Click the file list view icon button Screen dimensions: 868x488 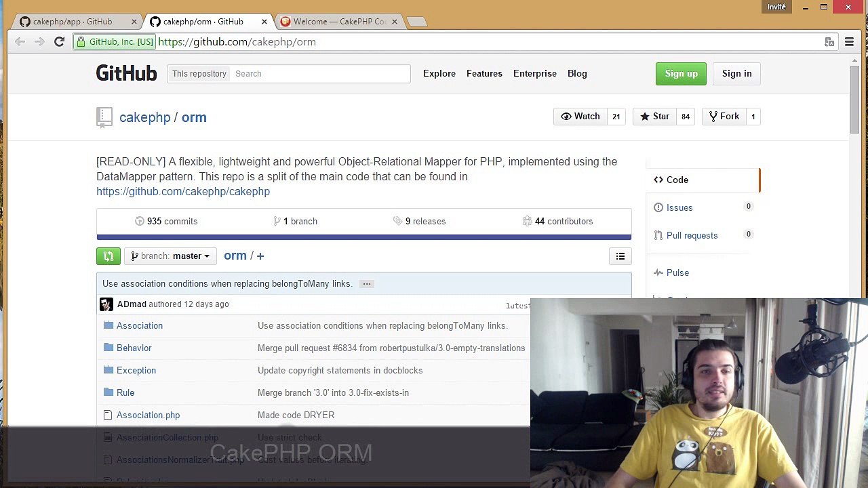coord(620,256)
